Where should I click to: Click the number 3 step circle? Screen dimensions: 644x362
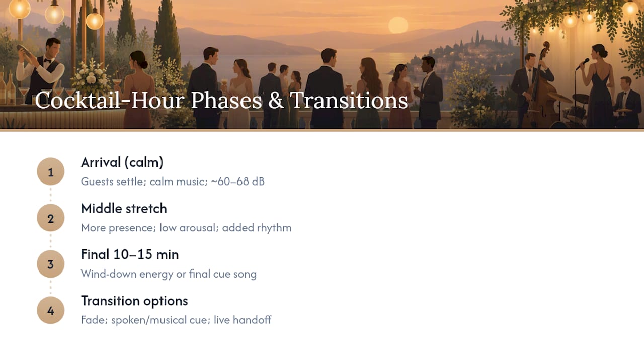[50, 264]
